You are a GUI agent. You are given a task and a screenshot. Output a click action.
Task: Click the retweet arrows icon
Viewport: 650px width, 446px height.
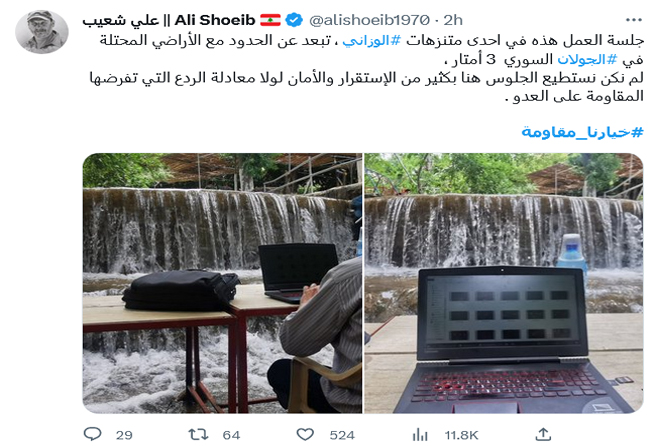tap(198, 434)
